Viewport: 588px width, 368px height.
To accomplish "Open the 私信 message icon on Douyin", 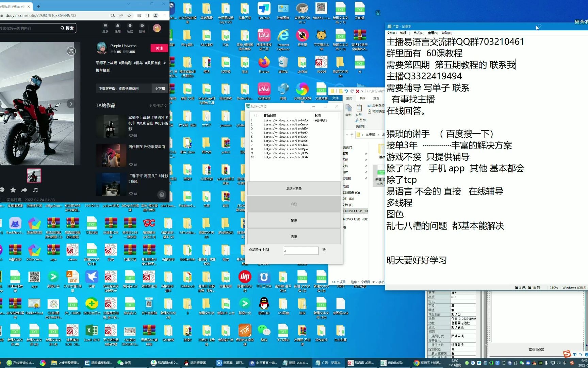I will tap(130, 28).
